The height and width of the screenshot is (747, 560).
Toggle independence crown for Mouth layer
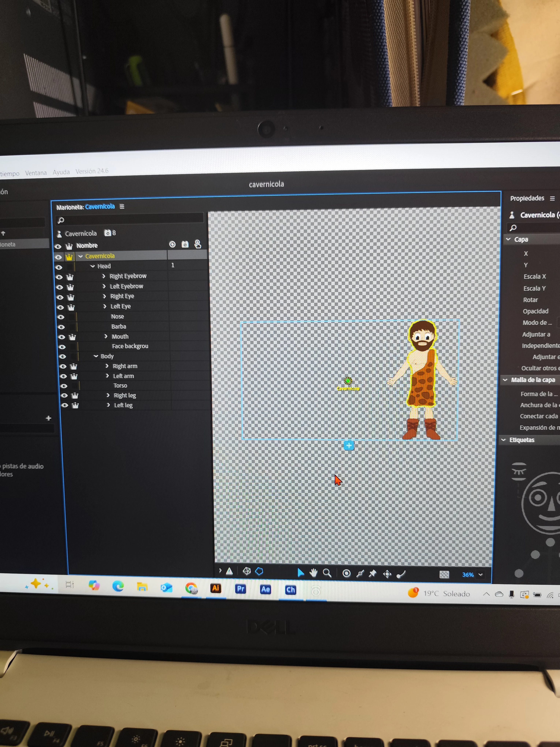(72, 337)
